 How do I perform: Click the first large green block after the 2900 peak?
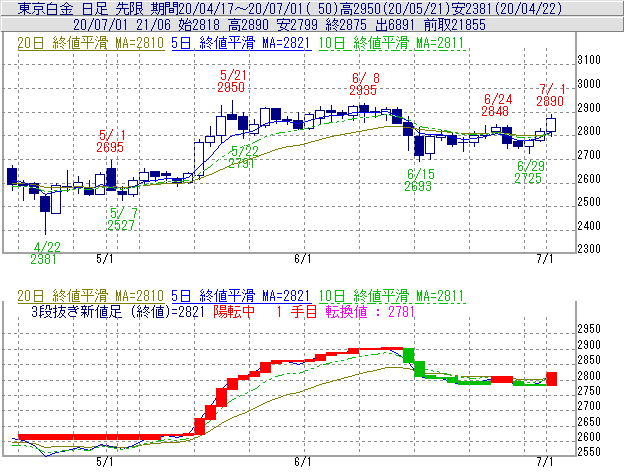tap(409, 355)
